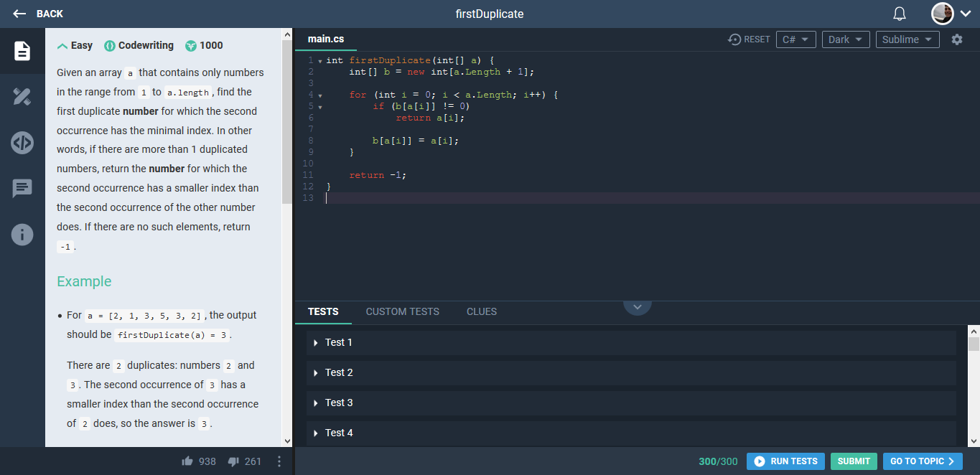Upvote the task with thumbs up
980x475 pixels.
point(186,462)
